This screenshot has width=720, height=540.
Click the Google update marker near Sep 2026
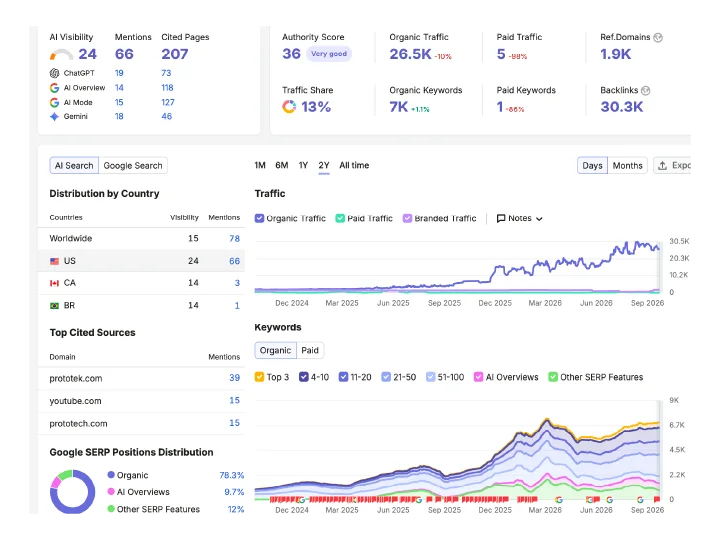640,500
